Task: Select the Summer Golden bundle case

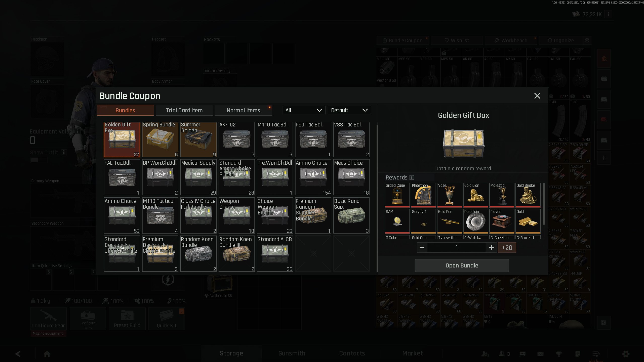Action: tap(198, 140)
